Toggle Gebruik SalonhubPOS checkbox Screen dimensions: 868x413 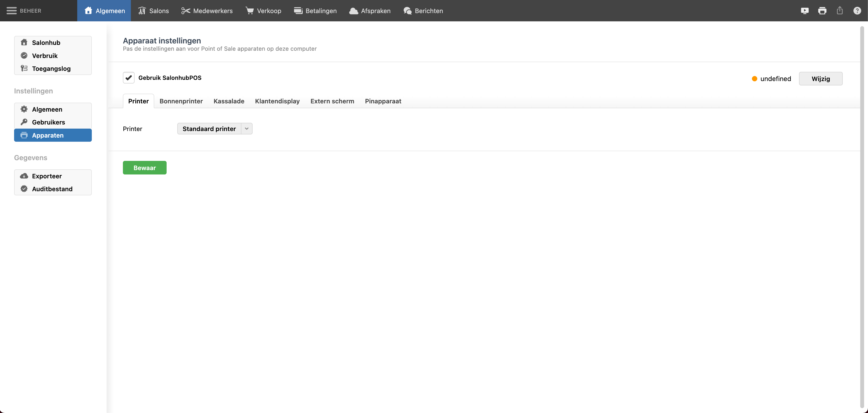point(129,78)
